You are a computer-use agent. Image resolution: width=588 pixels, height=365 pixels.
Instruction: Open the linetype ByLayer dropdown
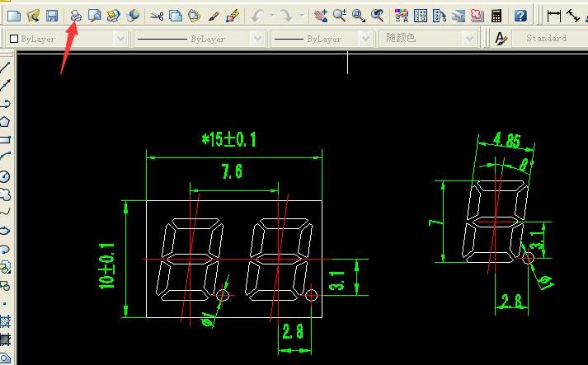click(x=256, y=39)
